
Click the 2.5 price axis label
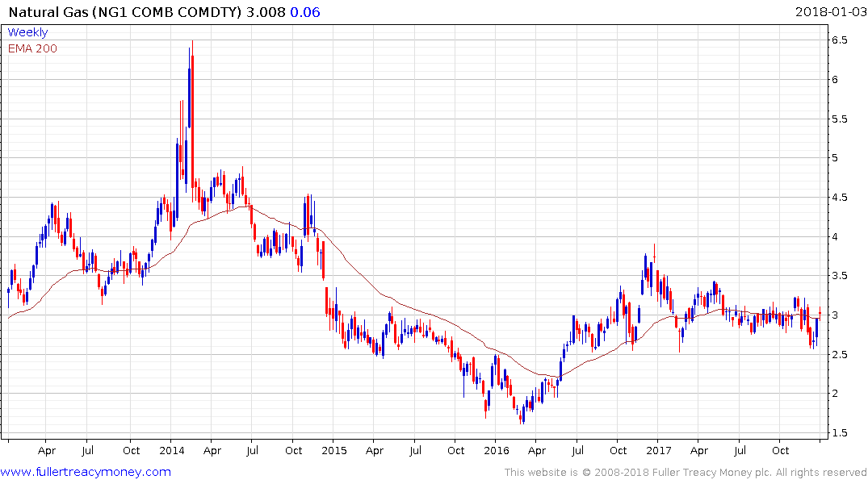coord(839,355)
